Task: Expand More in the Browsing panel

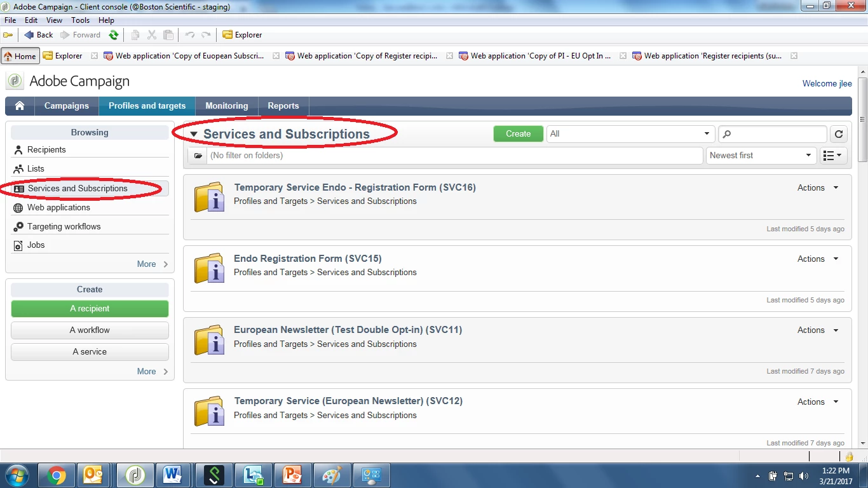Action: pyautogui.click(x=153, y=264)
